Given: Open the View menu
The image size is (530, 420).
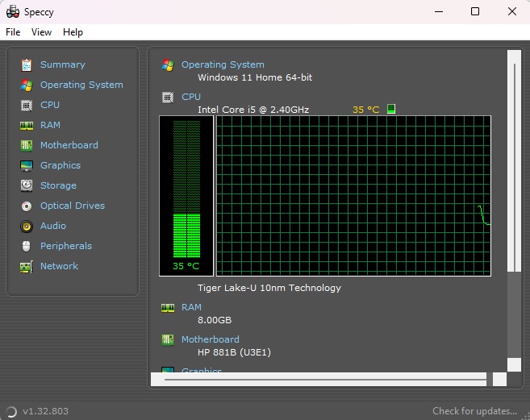Looking at the screenshot, I should point(41,32).
